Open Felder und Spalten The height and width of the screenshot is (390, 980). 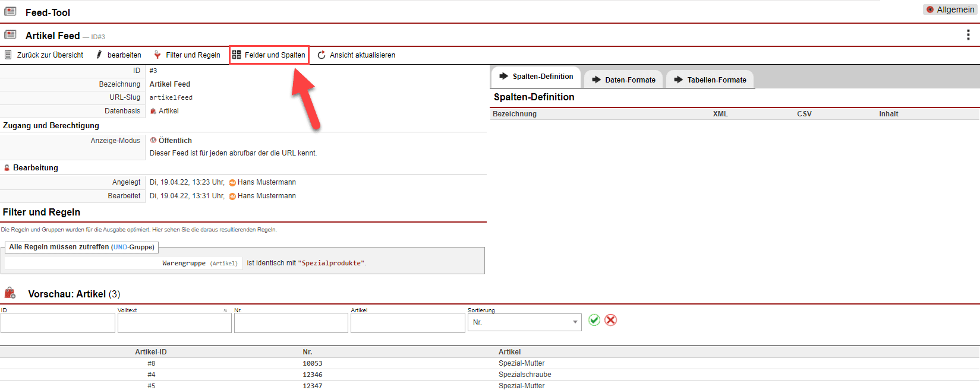(269, 55)
